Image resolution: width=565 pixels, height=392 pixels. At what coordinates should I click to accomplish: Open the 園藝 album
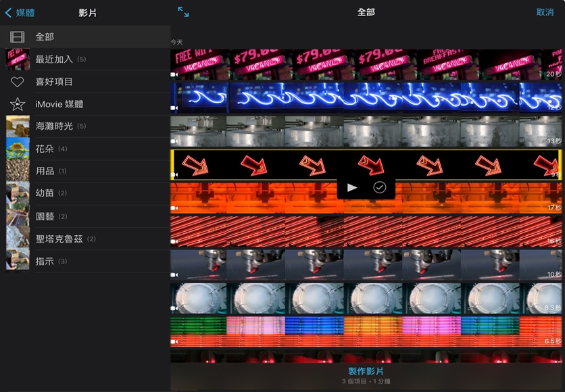45,216
